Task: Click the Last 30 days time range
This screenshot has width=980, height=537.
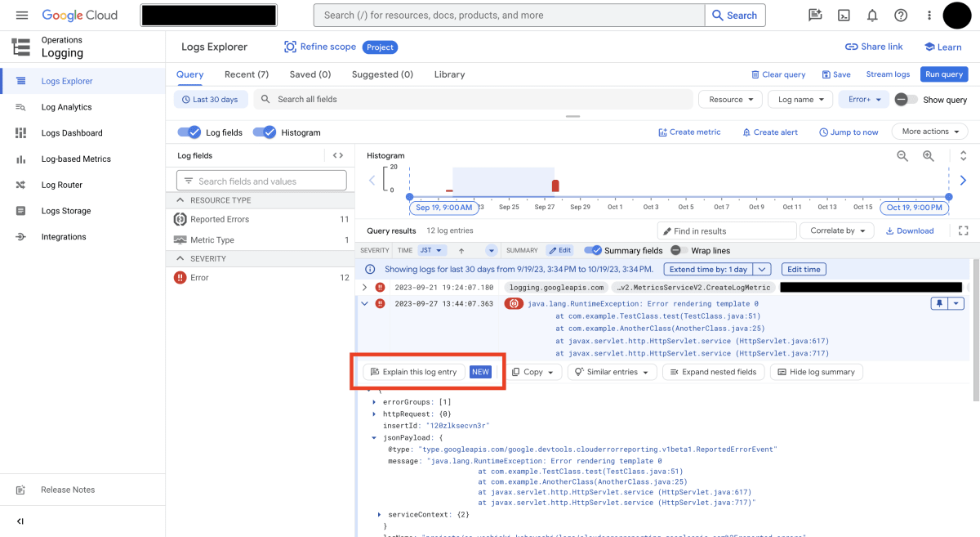Action: coord(210,100)
